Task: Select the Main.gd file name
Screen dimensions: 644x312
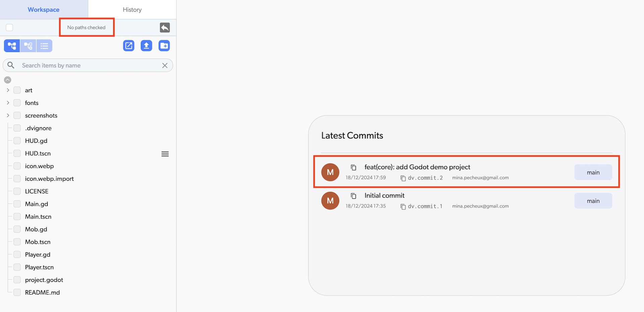Action: click(x=37, y=204)
